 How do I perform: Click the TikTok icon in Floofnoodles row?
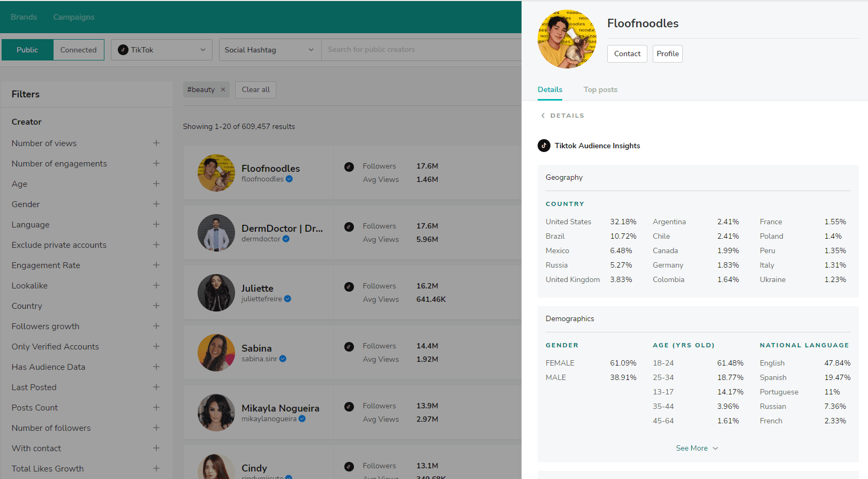(349, 167)
